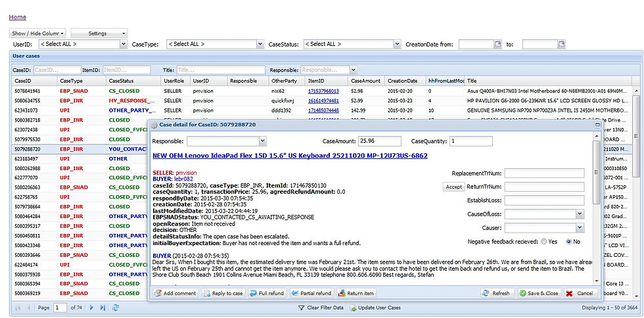This screenshot has height=318, width=644.
Task: Select Yes for negative feedback received
Action: (544, 242)
